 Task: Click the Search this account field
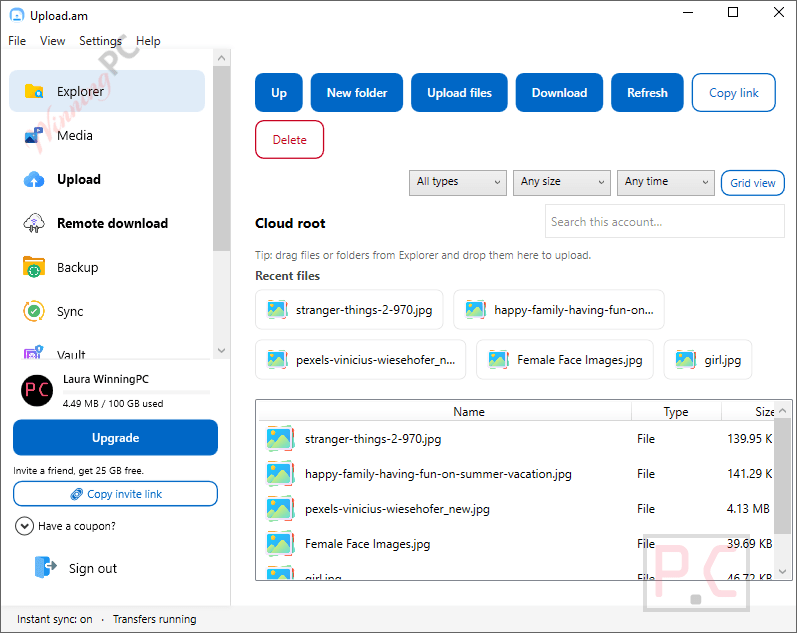pos(665,221)
